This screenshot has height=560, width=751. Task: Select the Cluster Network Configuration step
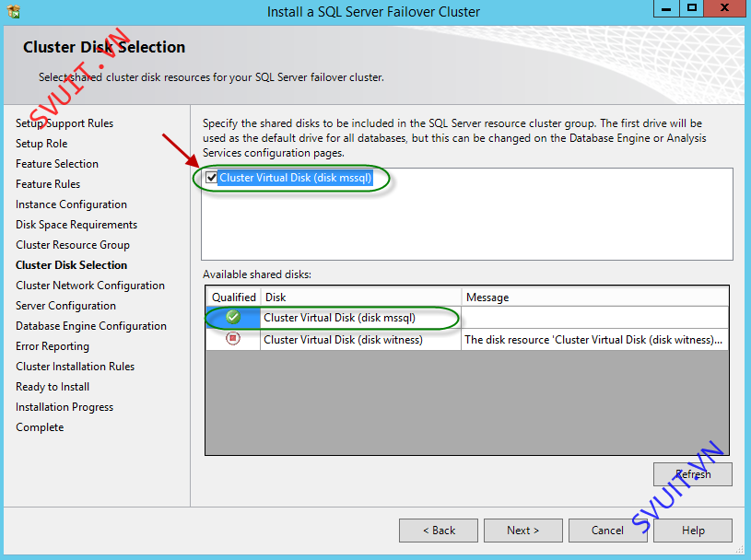pyautogui.click(x=90, y=286)
